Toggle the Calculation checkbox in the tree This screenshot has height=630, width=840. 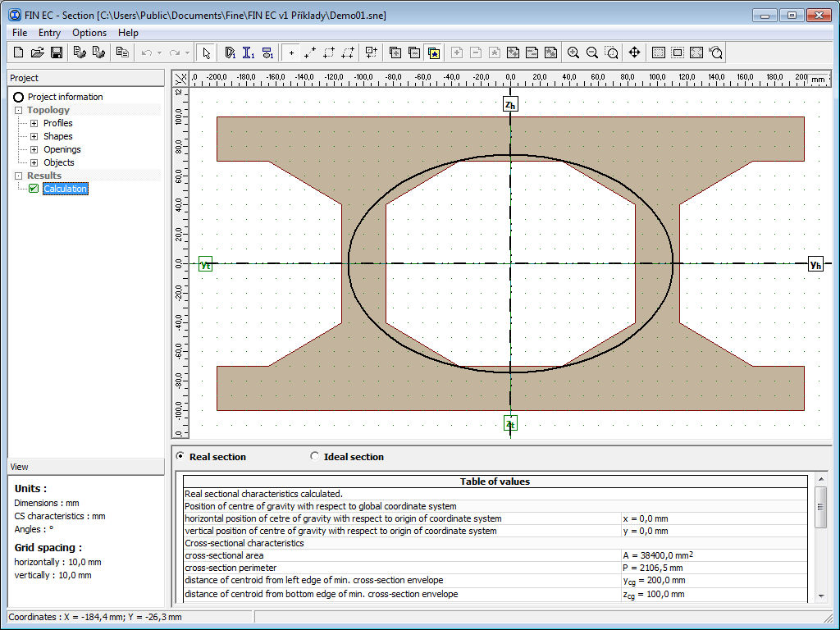[x=34, y=189]
